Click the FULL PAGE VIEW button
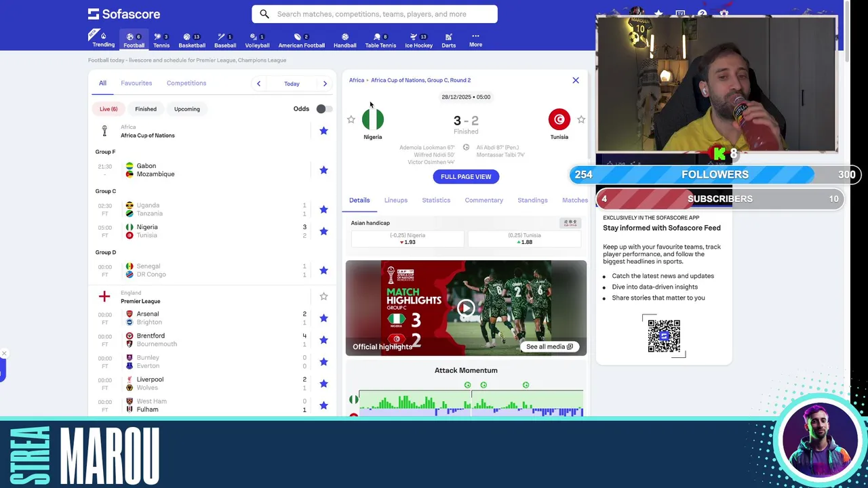 click(466, 177)
